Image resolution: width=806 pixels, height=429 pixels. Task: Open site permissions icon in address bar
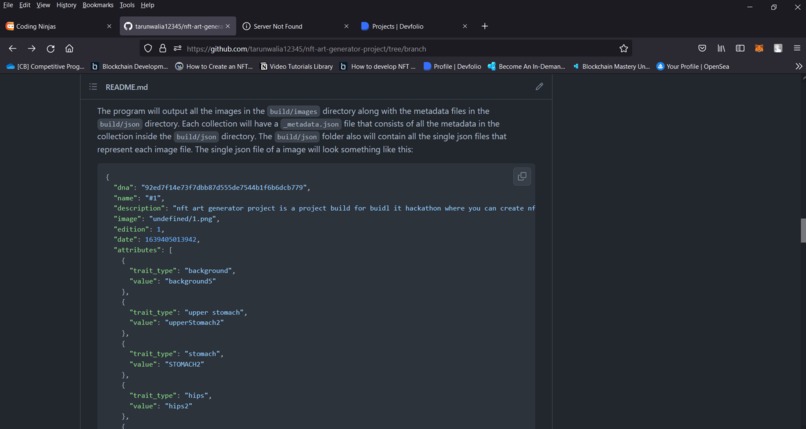click(177, 48)
